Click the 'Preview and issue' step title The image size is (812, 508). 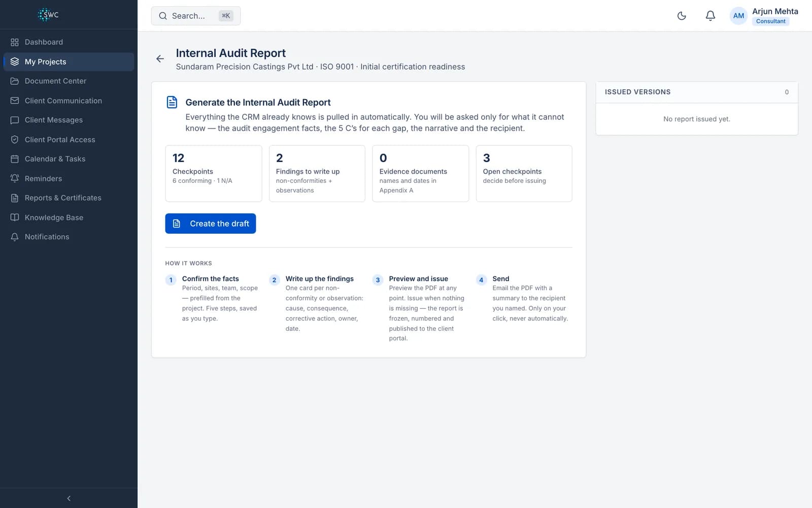pos(418,278)
